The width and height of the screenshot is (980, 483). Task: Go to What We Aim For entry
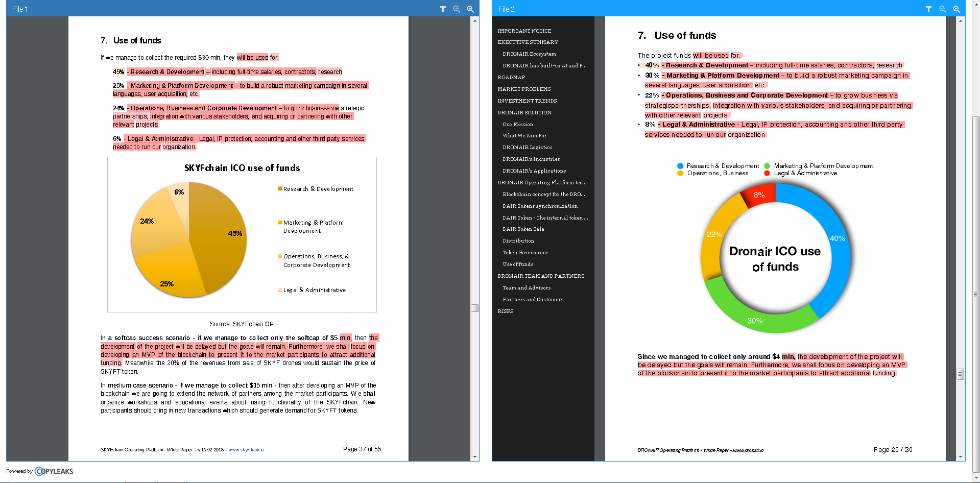524,136
